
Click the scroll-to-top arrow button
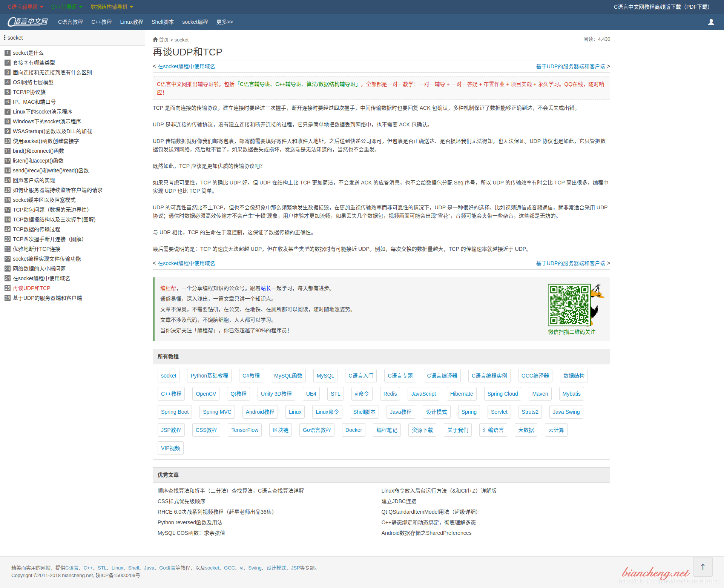click(x=703, y=567)
